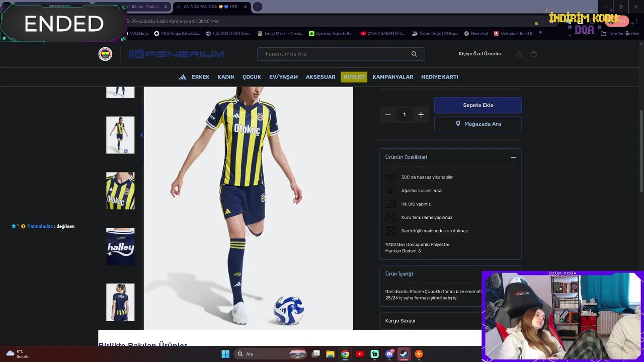Click the text '%100 Geri Dönüşümlü Polyester'
Viewport: 644px width, 362px height.
(417, 244)
